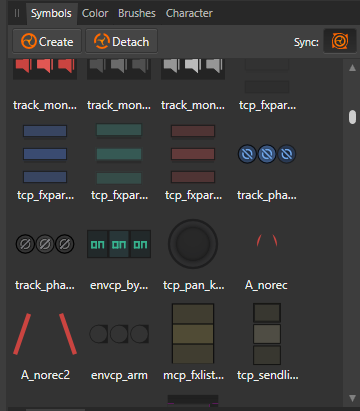Click the Detach symbol button
This screenshot has width=360, height=411.
tap(121, 42)
